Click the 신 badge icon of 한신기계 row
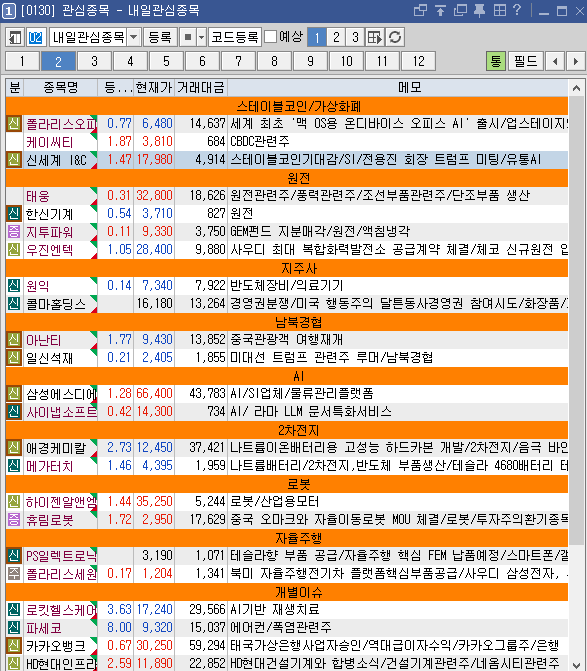Viewport: 587px width, 671px height. click(x=14, y=214)
